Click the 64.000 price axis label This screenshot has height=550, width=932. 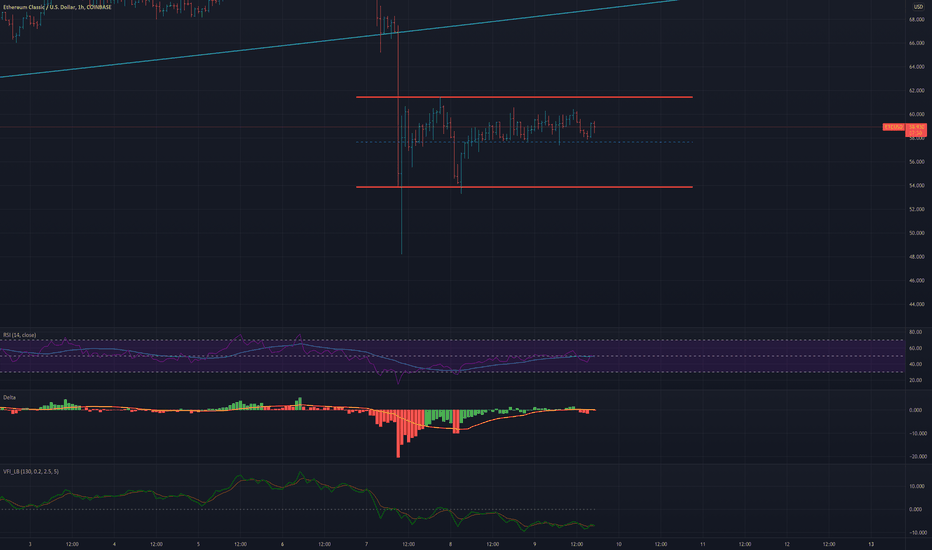tap(917, 67)
